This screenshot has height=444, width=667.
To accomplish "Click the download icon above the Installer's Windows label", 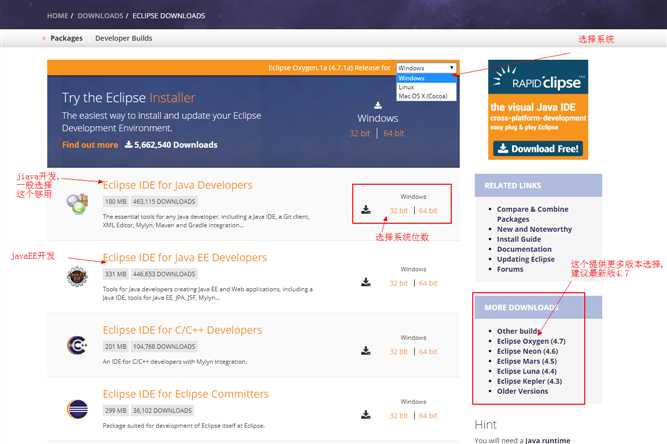I will tap(378, 105).
